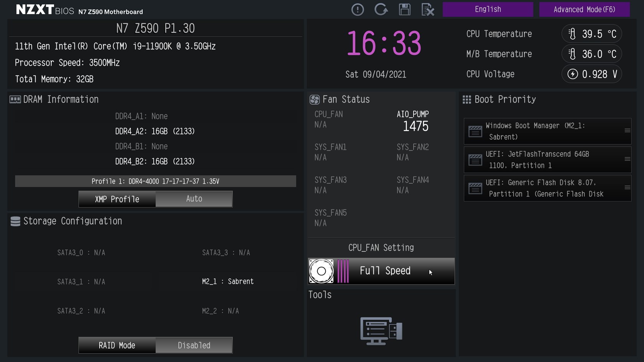Image resolution: width=644 pixels, height=362 pixels.
Task: Click the M/B Temperature thermometer icon
Action: pyautogui.click(x=572, y=54)
